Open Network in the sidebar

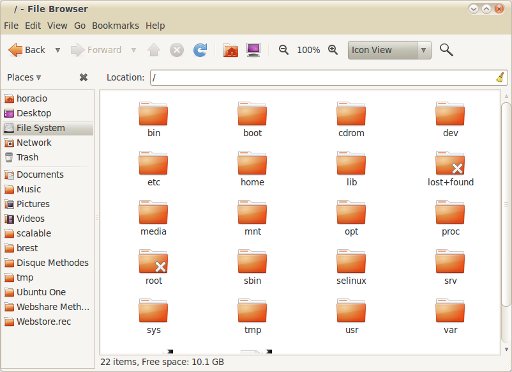tap(48, 142)
